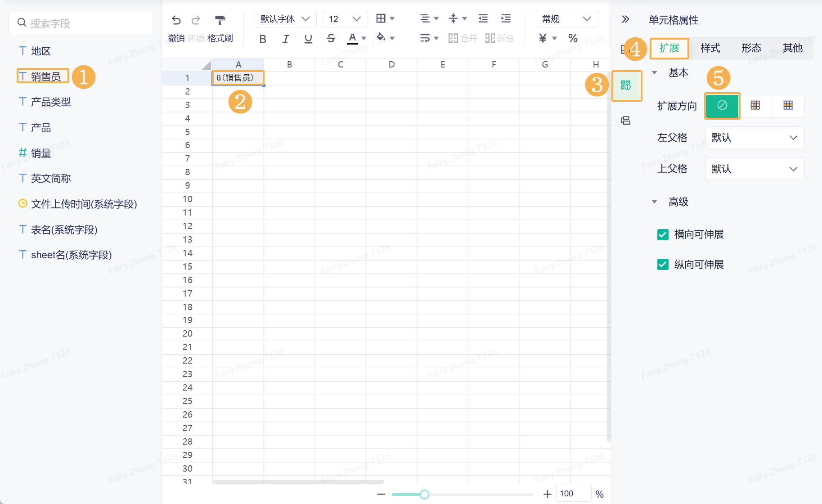Click the magnifier icon in field search
The width and height of the screenshot is (822, 504).
tap(22, 22)
